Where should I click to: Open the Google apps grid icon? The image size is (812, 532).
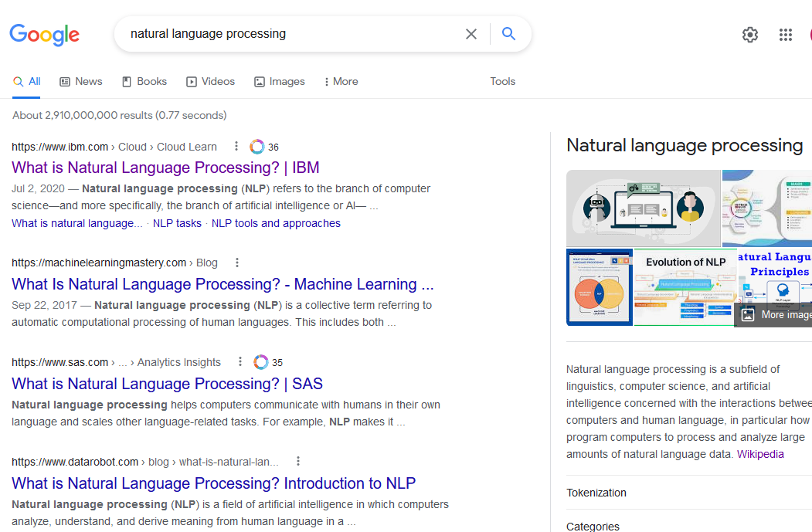785,35
